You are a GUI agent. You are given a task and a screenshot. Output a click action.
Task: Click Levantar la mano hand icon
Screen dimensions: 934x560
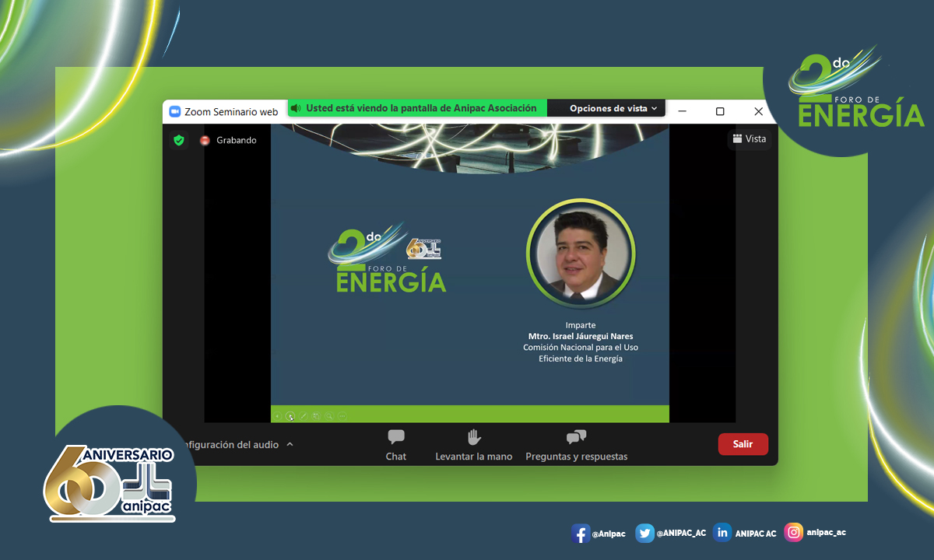474,437
